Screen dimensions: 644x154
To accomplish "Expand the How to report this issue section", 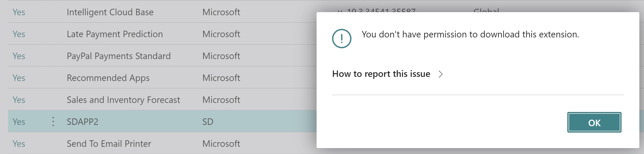I will (x=381, y=74).
